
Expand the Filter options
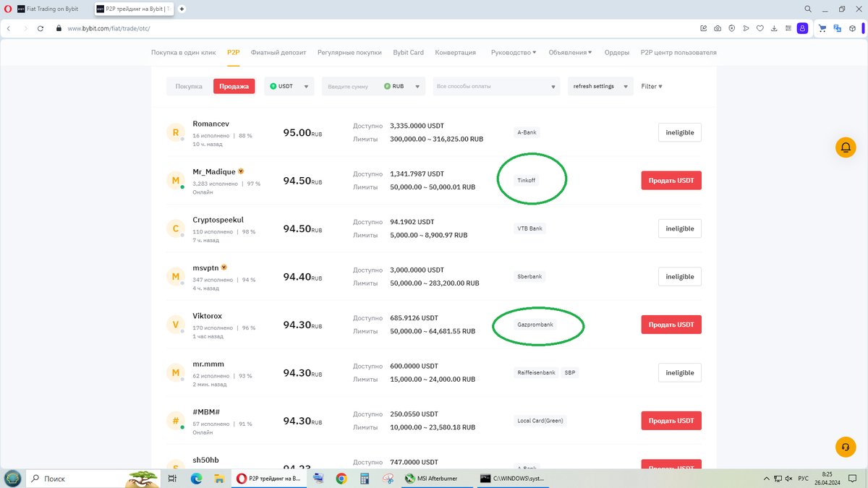(x=652, y=86)
